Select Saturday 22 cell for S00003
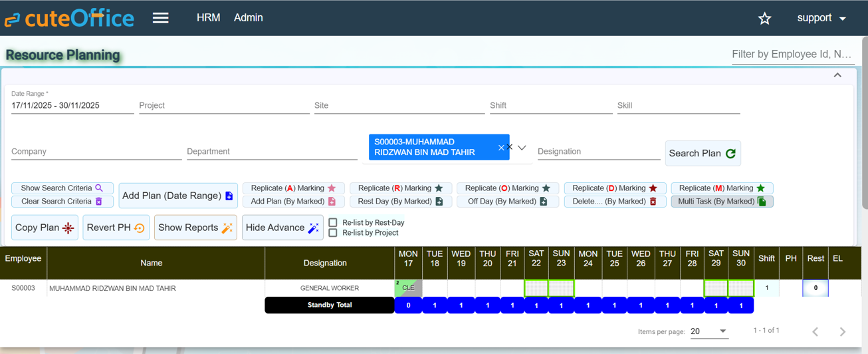This screenshot has width=868, height=354. pos(536,288)
